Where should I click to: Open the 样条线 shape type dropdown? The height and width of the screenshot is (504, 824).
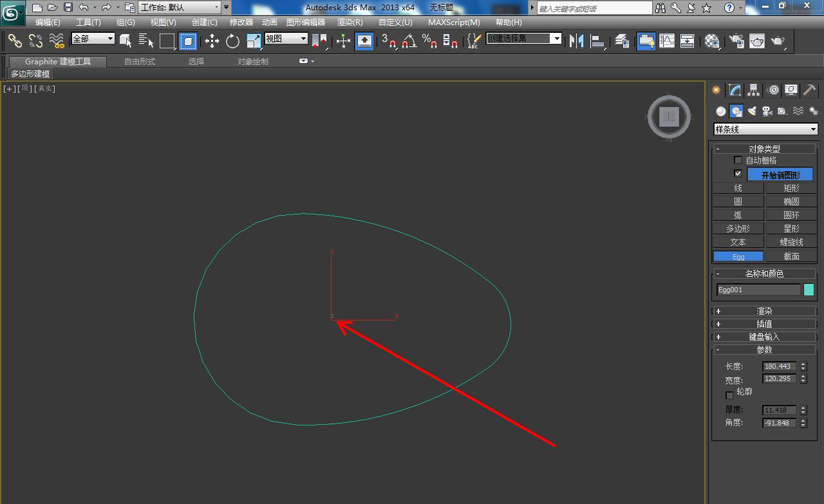coord(765,129)
